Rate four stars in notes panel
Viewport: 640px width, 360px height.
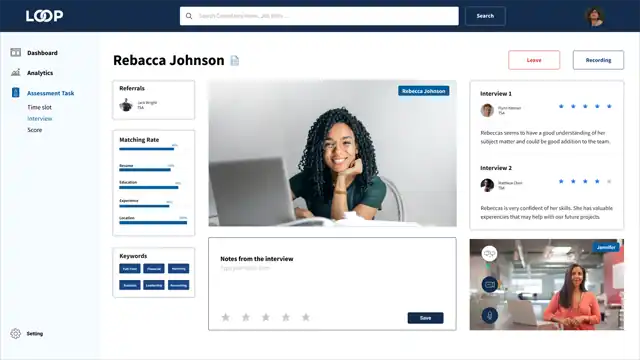(x=286, y=317)
